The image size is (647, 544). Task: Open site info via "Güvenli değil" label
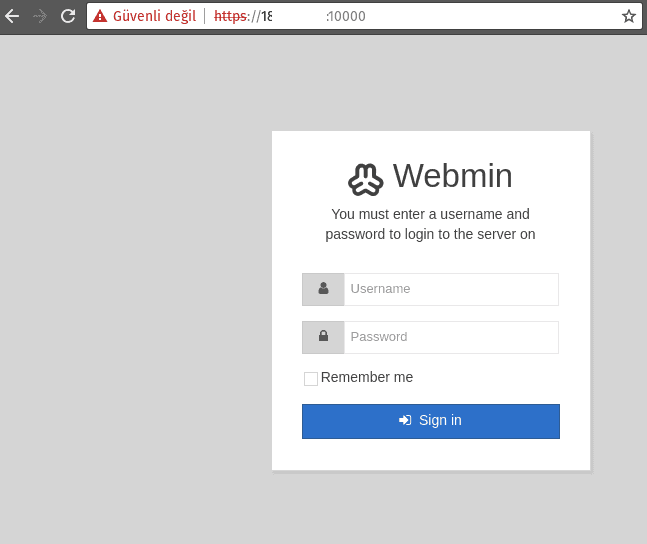[154, 16]
